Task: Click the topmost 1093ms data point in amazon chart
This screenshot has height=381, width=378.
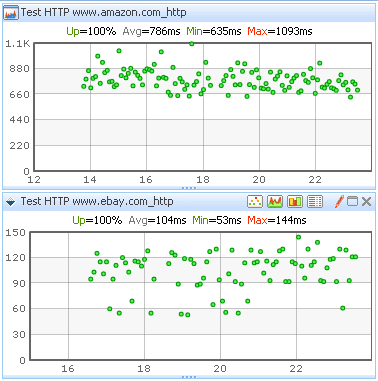Action: tap(191, 44)
